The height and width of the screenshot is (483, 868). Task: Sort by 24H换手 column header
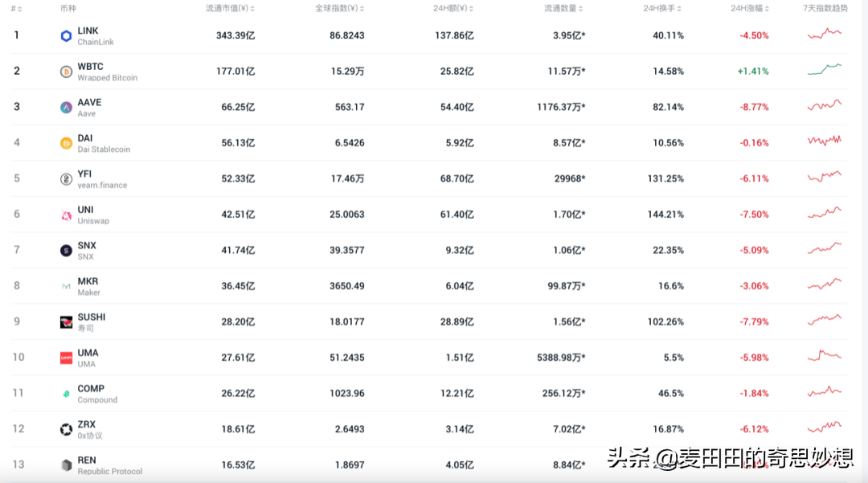(x=662, y=8)
